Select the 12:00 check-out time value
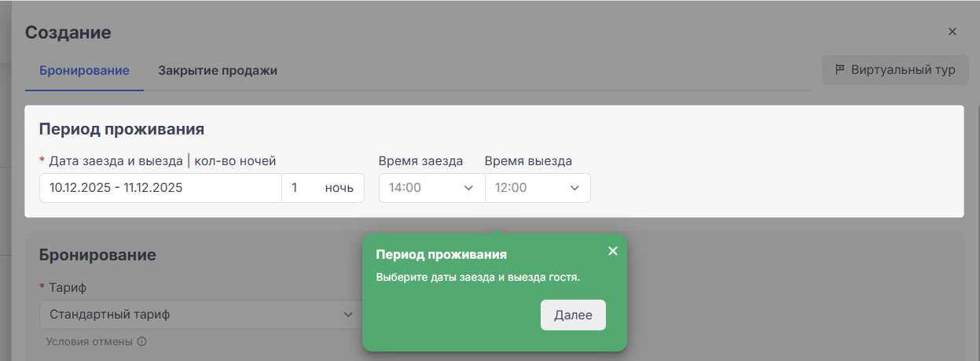This screenshot has height=361, width=980. click(512, 188)
